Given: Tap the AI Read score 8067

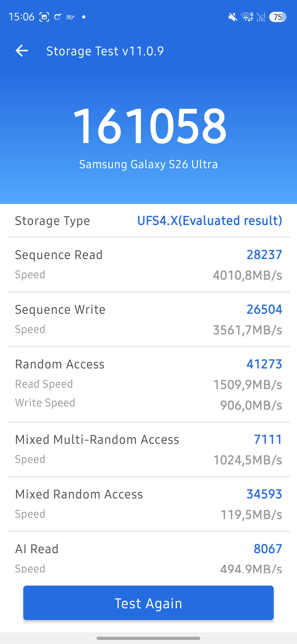Looking at the screenshot, I should coord(268,549).
